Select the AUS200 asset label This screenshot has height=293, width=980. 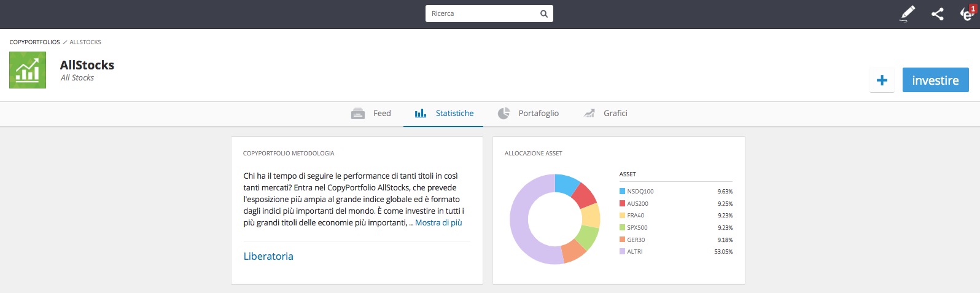(637, 203)
